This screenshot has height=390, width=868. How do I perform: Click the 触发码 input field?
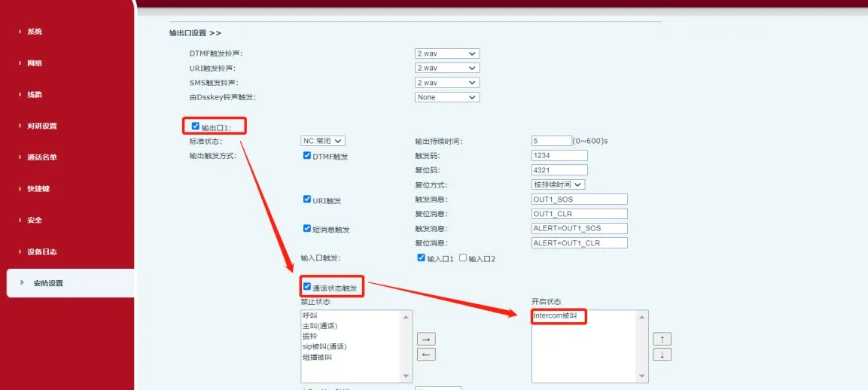pos(559,155)
